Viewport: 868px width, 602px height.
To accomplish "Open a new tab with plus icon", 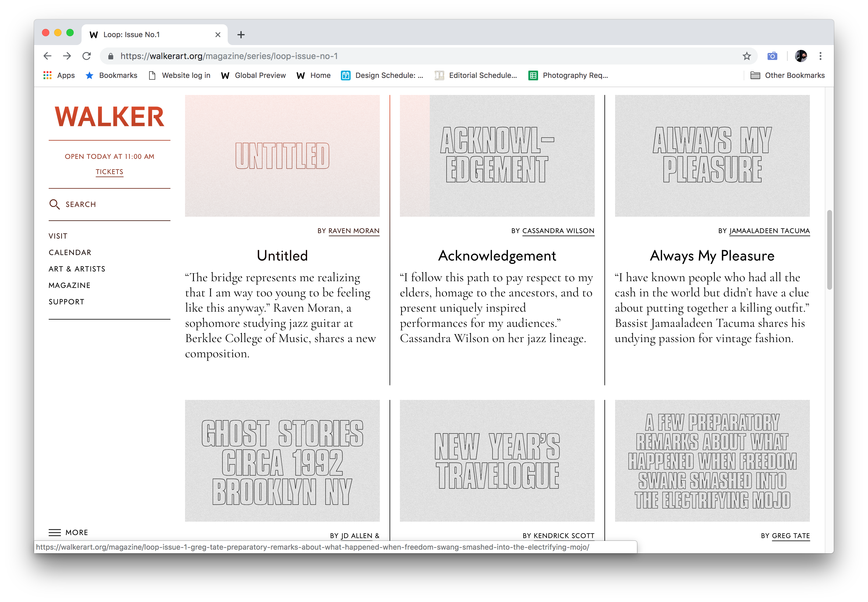I will (x=241, y=35).
